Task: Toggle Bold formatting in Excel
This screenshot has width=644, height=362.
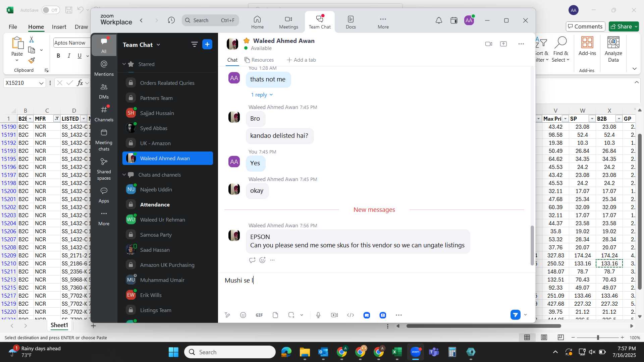Action: (x=58, y=56)
